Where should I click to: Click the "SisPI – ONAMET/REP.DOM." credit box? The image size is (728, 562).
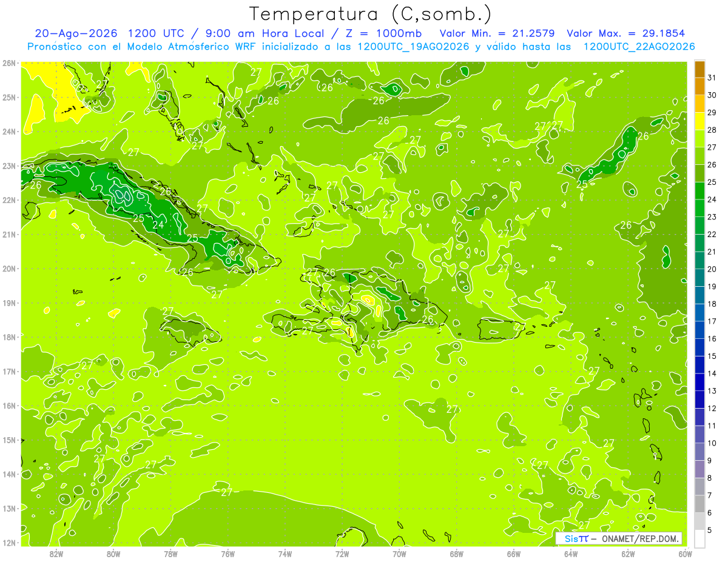[619, 538]
